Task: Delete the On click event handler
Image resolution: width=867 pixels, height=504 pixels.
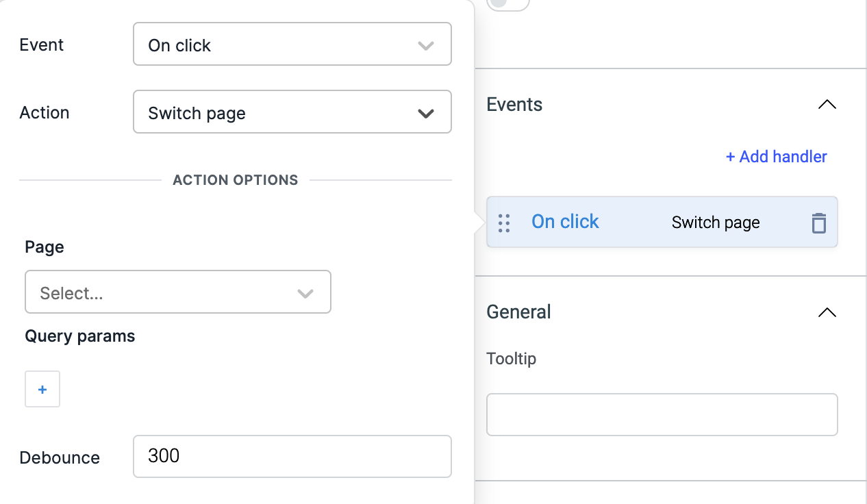Action: (818, 223)
